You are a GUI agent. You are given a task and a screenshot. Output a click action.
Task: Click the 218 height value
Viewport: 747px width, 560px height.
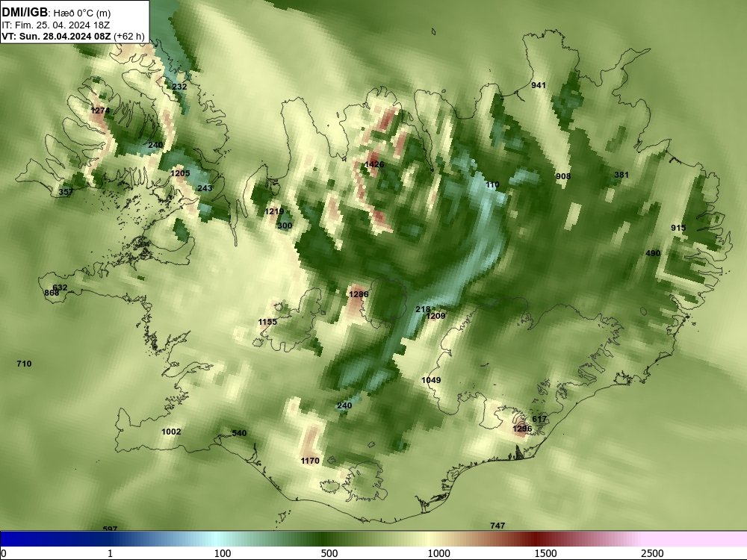click(423, 309)
